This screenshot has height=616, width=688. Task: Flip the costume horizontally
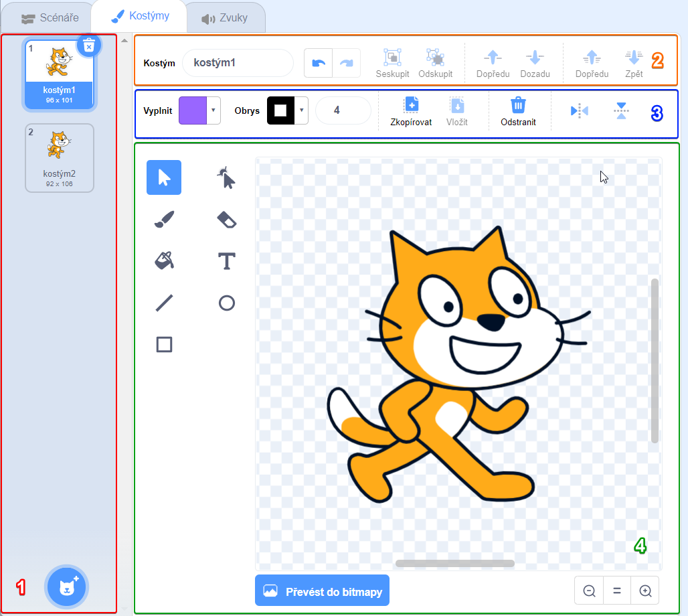(x=579, y=111)
